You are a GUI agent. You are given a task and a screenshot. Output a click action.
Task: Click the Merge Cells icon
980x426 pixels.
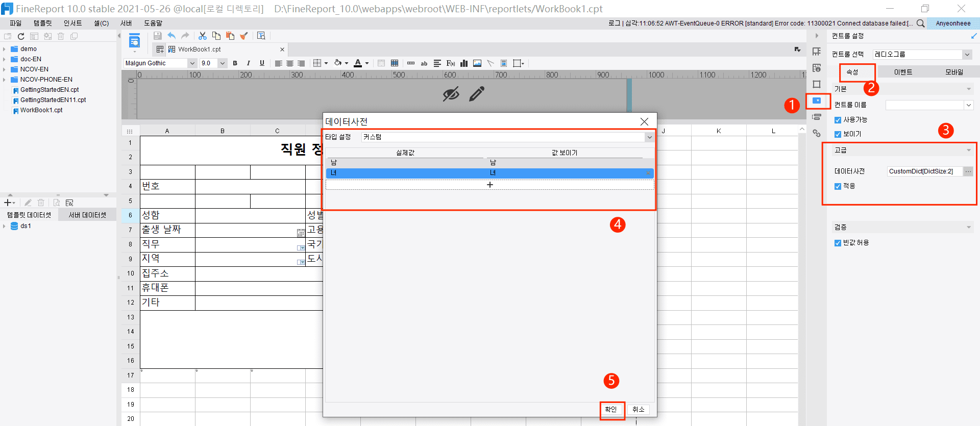pos(381,63)
